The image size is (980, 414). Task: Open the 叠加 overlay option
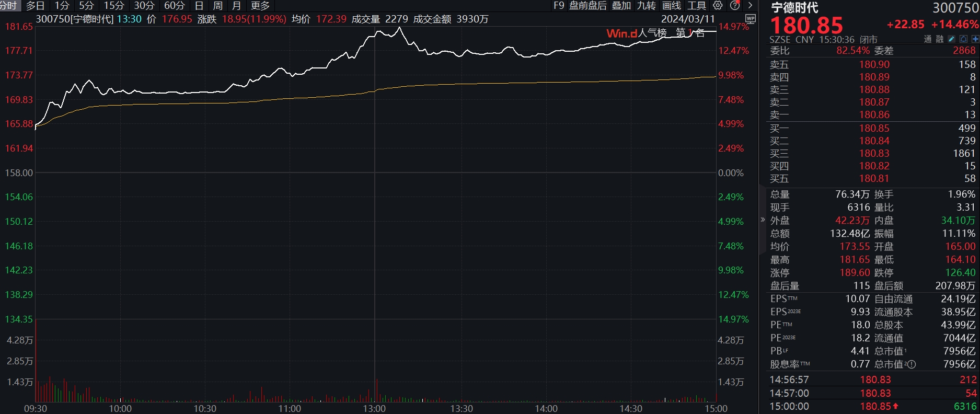[x=621, y=6]
